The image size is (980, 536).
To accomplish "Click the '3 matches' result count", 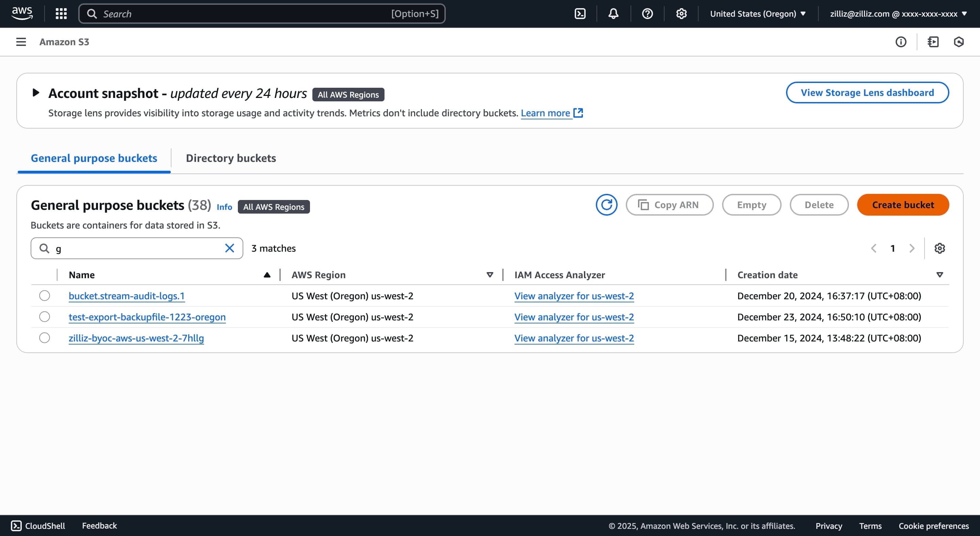I will [274, 248].
